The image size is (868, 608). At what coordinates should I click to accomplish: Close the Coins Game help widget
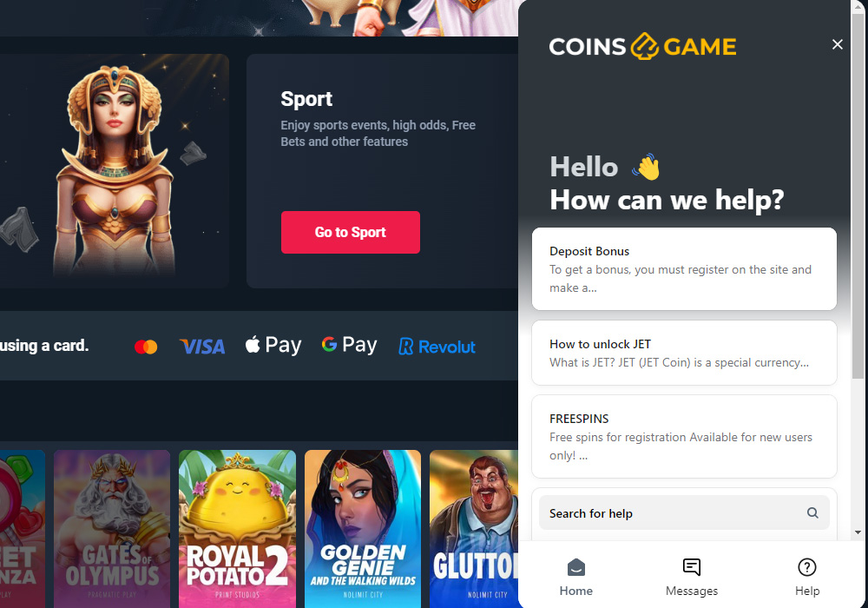click(837, 44)
